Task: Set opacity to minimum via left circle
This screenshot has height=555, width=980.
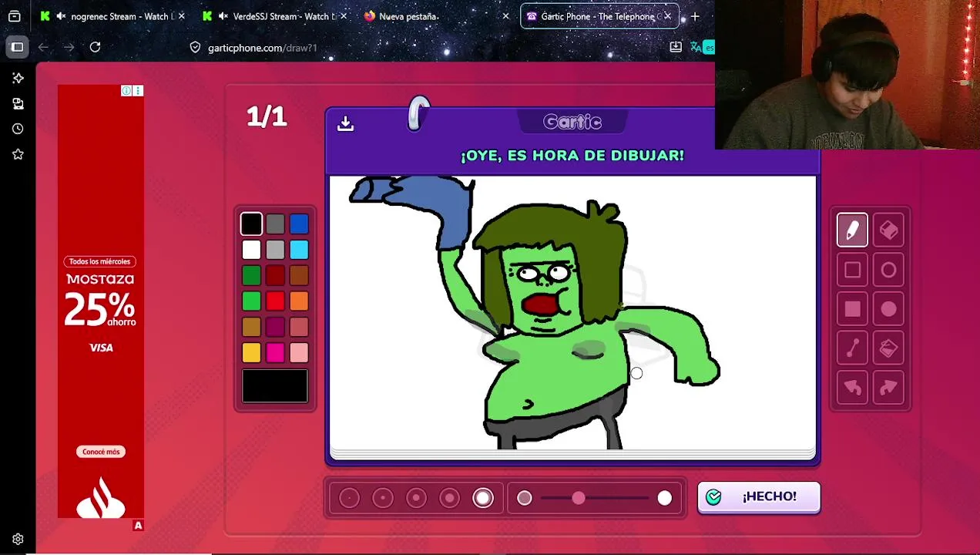Action: click(x=525, y=499)
